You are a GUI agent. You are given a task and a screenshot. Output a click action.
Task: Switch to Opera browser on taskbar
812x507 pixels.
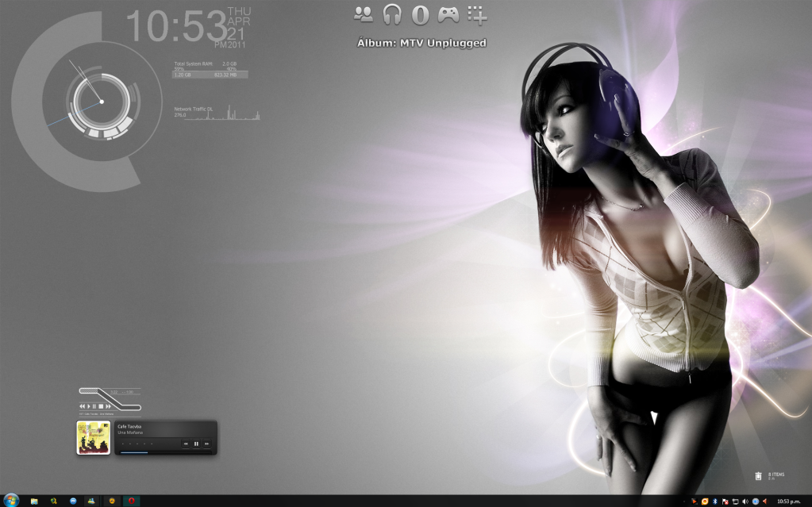[132, 501]
